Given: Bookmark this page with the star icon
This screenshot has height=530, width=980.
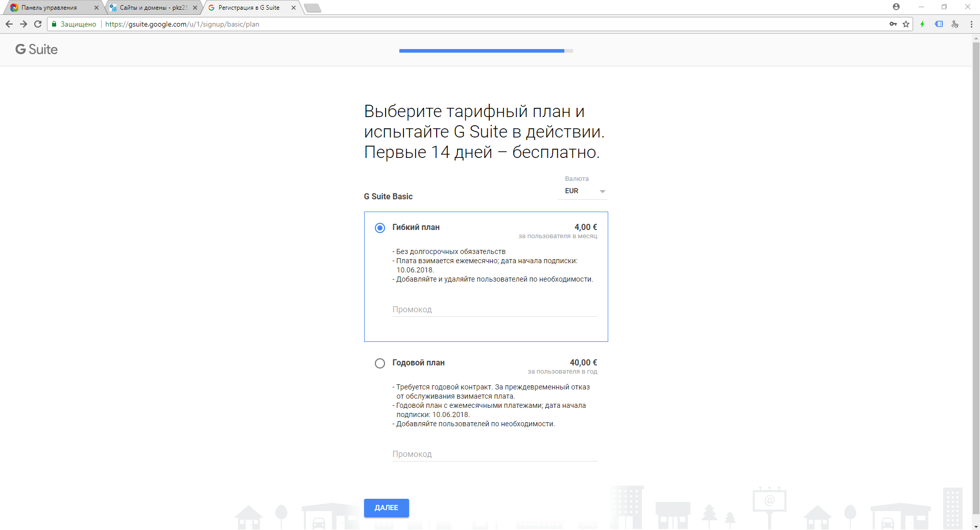Looking at the screenshot, I should pyautogui.click(x=906, y=24).
